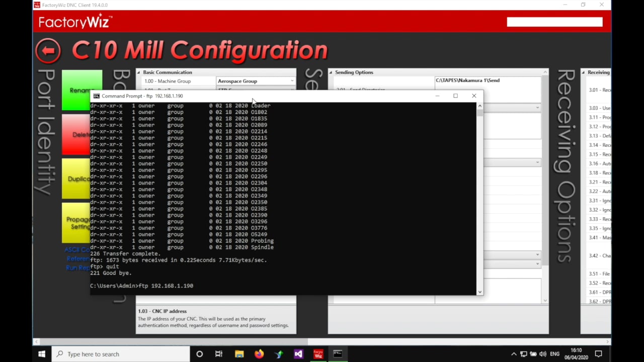Click the taskbar search box
The height and width of the screenshot is (362, 644).
[121, 354]
